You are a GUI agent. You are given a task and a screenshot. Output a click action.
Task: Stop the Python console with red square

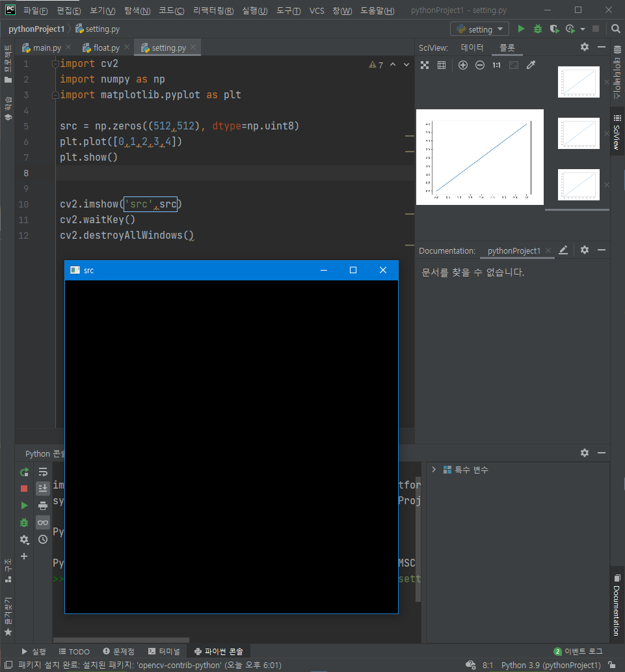point(24,489)
